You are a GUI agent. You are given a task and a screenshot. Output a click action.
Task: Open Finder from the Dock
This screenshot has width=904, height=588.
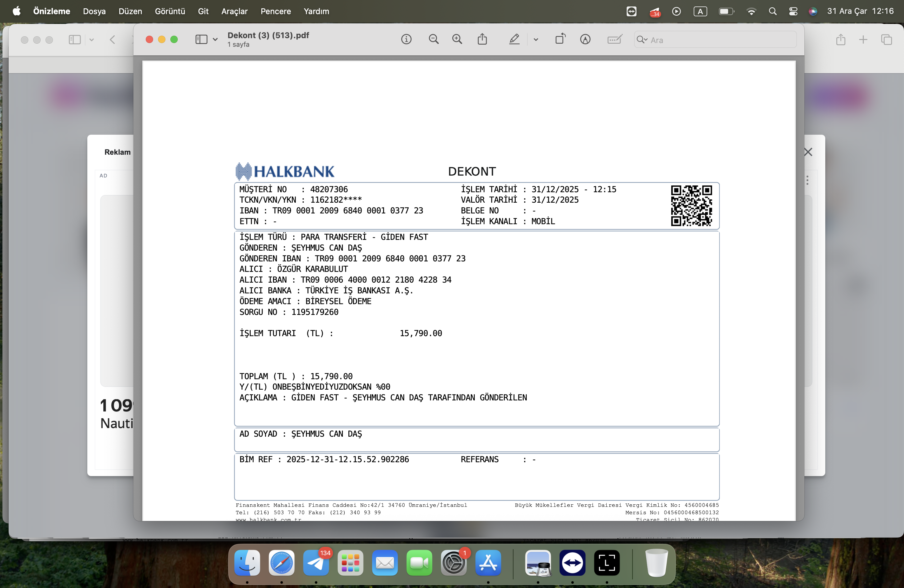(x=247, y=562)
